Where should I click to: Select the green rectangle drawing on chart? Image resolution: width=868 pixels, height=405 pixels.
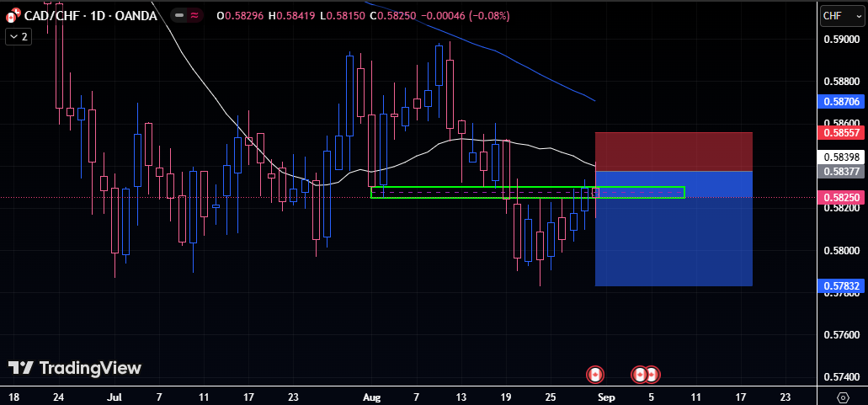pos(528,193)
